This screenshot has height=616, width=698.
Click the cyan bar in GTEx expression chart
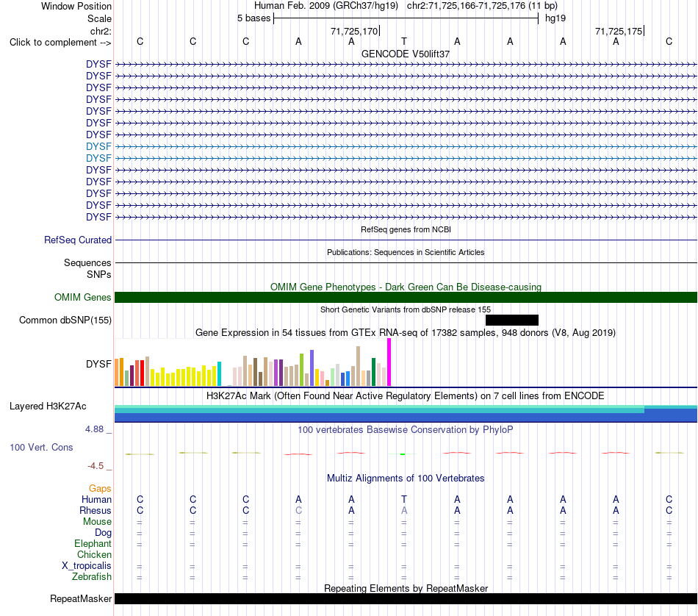click(219, 373)
